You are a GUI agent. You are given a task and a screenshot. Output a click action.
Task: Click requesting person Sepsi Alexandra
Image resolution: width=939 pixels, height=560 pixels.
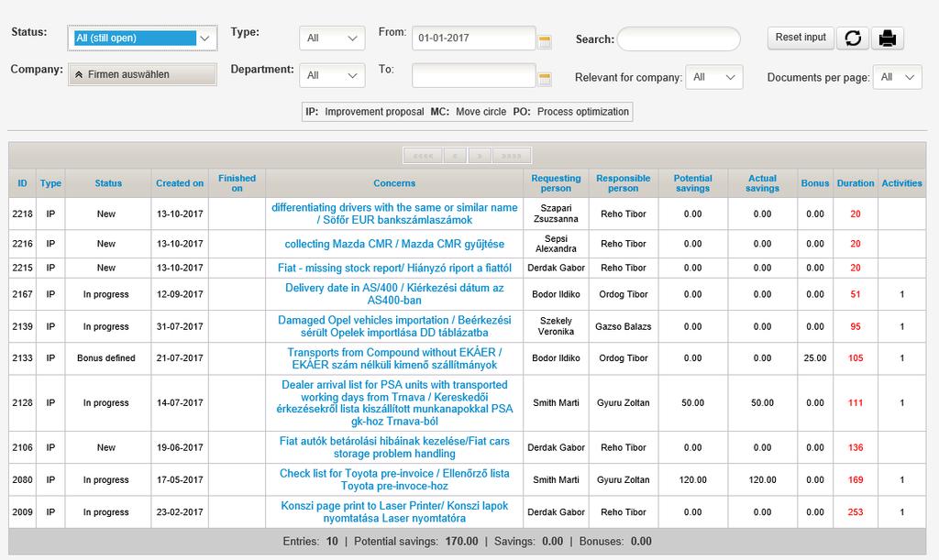(x=556, y=244)
